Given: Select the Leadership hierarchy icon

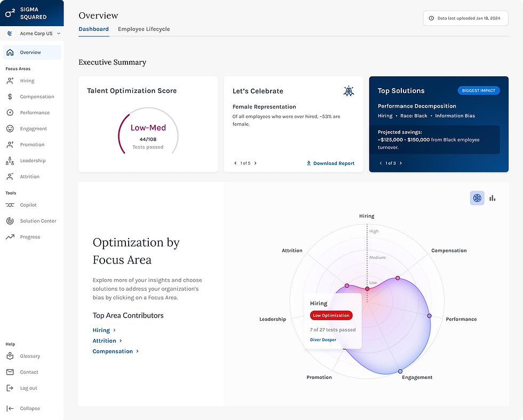Looking at the screenshot, I should click(12, 160).
